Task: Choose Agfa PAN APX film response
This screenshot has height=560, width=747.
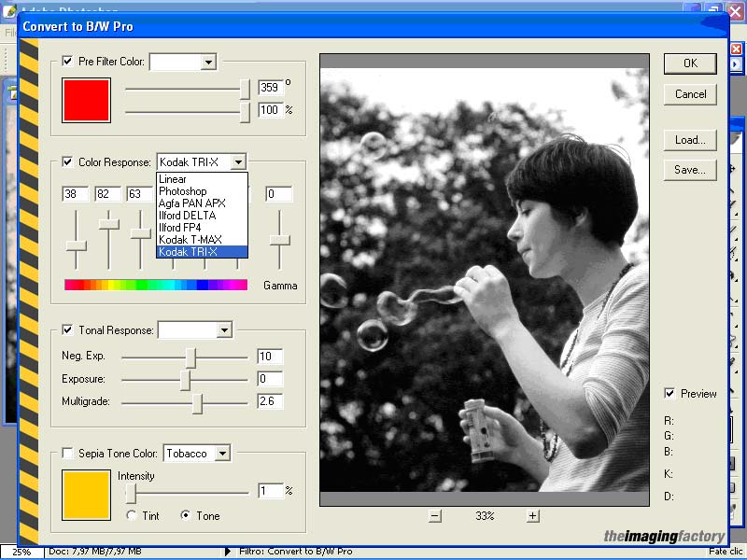Action: tap(202, 203)
